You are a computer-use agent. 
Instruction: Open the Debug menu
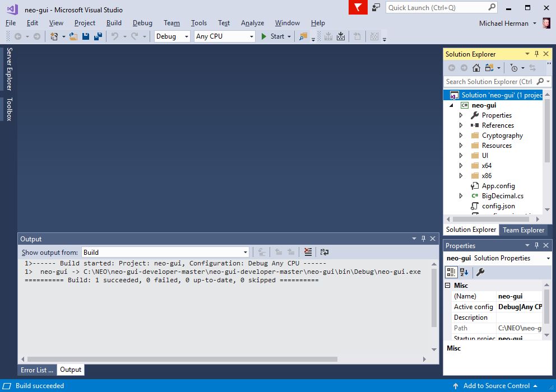click(x=142, y=23)
